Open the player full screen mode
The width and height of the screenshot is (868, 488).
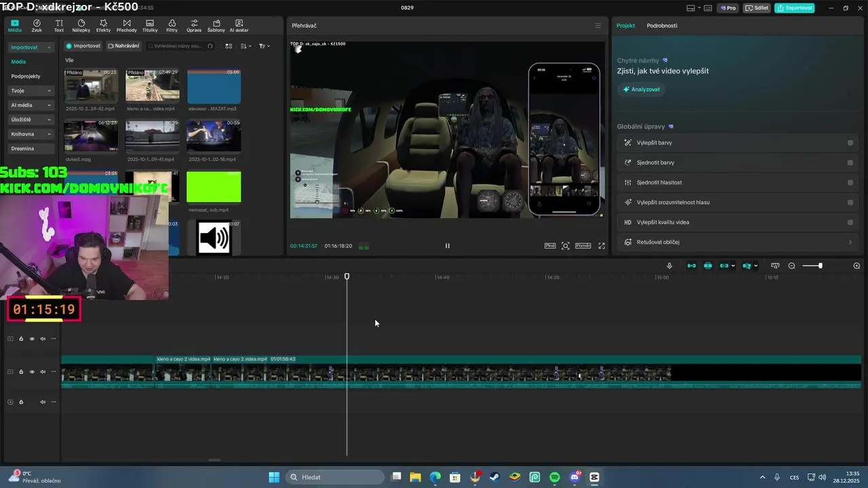(x=601, y=246)
